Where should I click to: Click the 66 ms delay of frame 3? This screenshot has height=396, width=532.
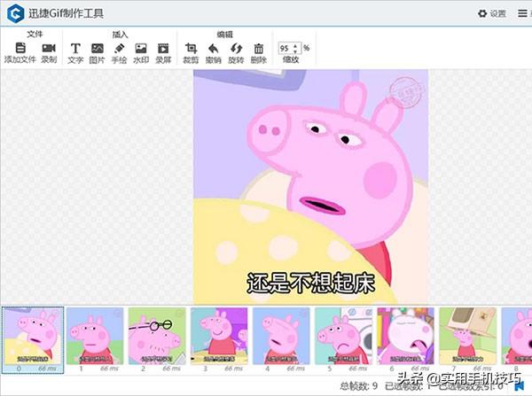pos(234,369)
